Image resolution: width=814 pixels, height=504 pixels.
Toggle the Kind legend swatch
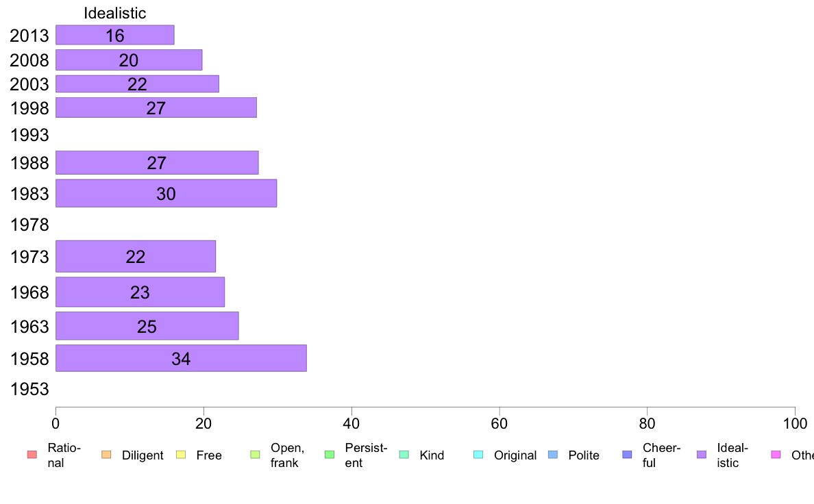click(404, 455)
